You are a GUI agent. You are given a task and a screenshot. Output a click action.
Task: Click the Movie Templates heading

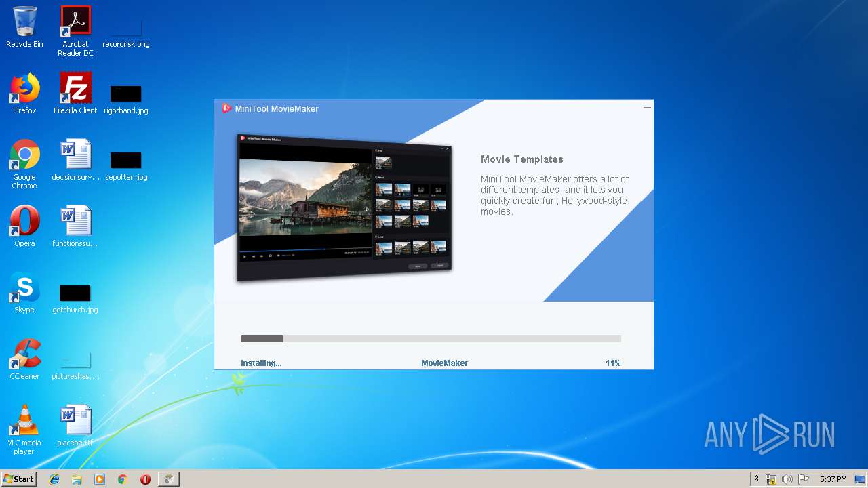(x=522, y=159)
